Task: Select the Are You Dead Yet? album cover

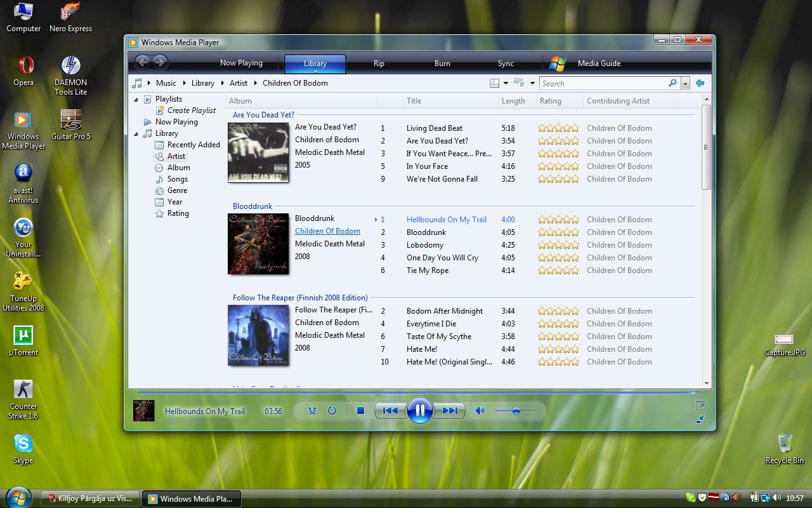Action: (x=258, y=152)
